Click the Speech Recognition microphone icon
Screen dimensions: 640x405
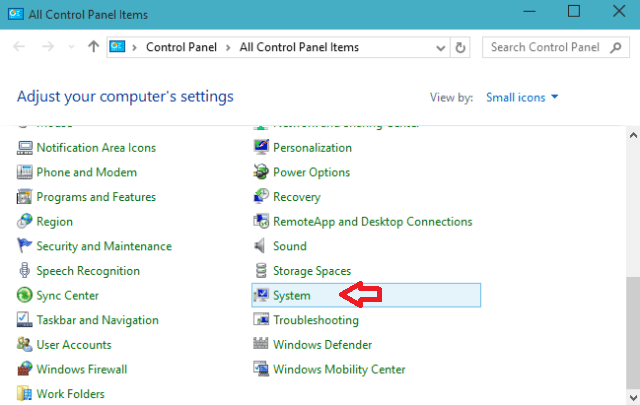24,271
